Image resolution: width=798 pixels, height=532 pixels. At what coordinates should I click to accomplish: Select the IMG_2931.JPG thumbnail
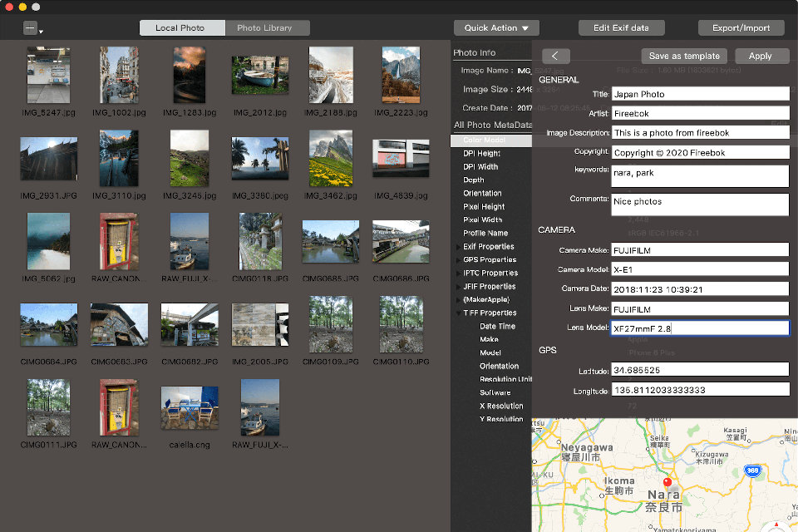pos(48,158)
